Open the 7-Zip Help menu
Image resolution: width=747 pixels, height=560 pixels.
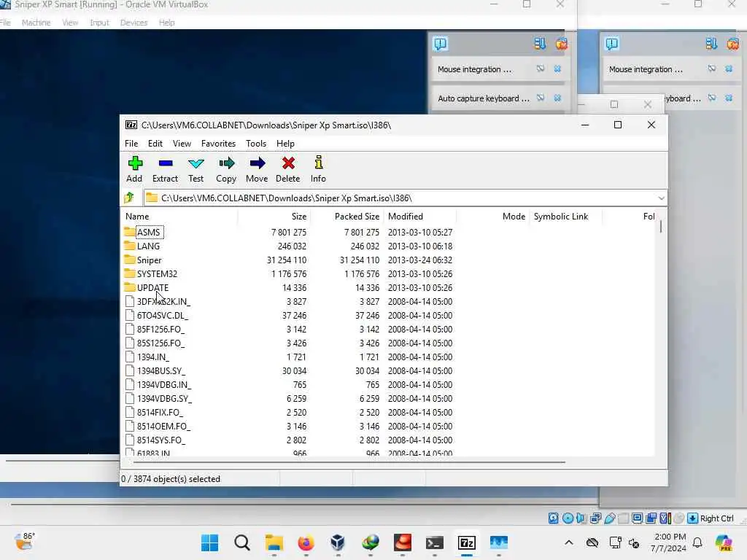click(285, 144)
